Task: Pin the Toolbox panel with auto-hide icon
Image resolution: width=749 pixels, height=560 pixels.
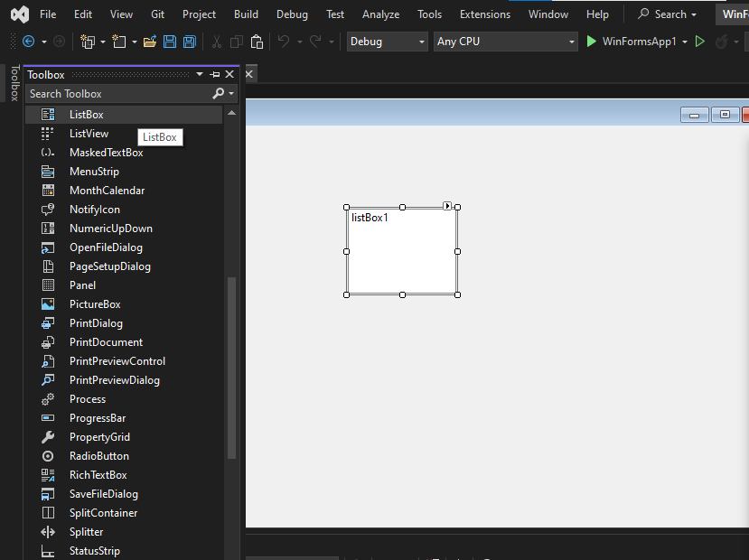Action: click(x=215, y=75)
